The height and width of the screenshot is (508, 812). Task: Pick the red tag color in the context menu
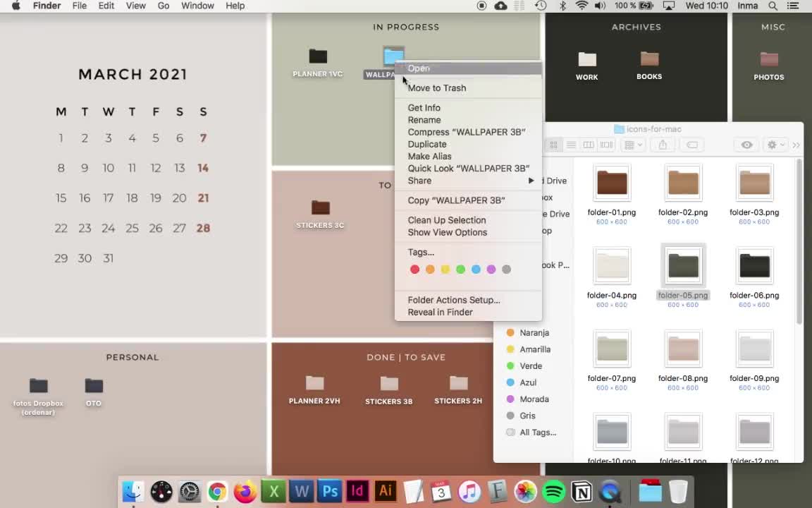(x=414, y=269)
